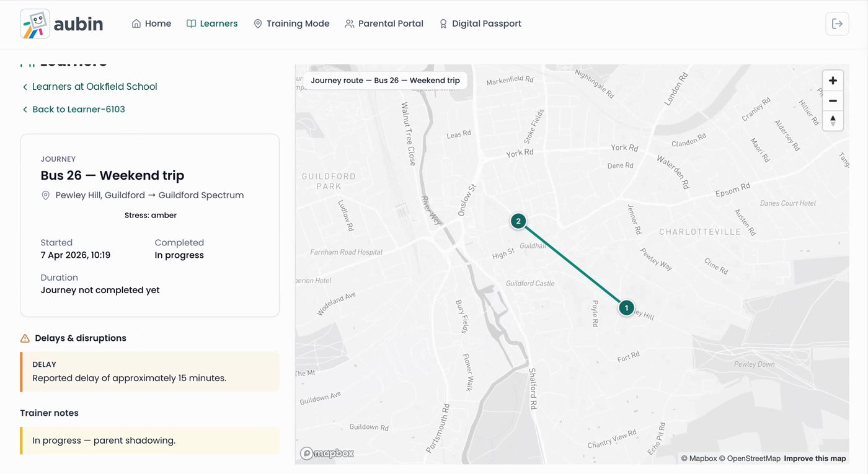Click the reported delay of 15 minutes notice
The width and height of the screenshot is (868, 474).
tap(149, 372)
